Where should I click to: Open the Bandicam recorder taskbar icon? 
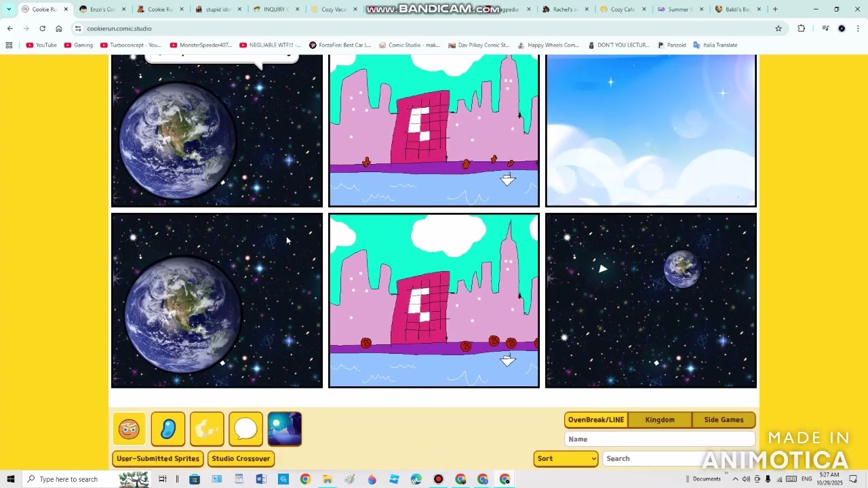[x=439, y=479]
